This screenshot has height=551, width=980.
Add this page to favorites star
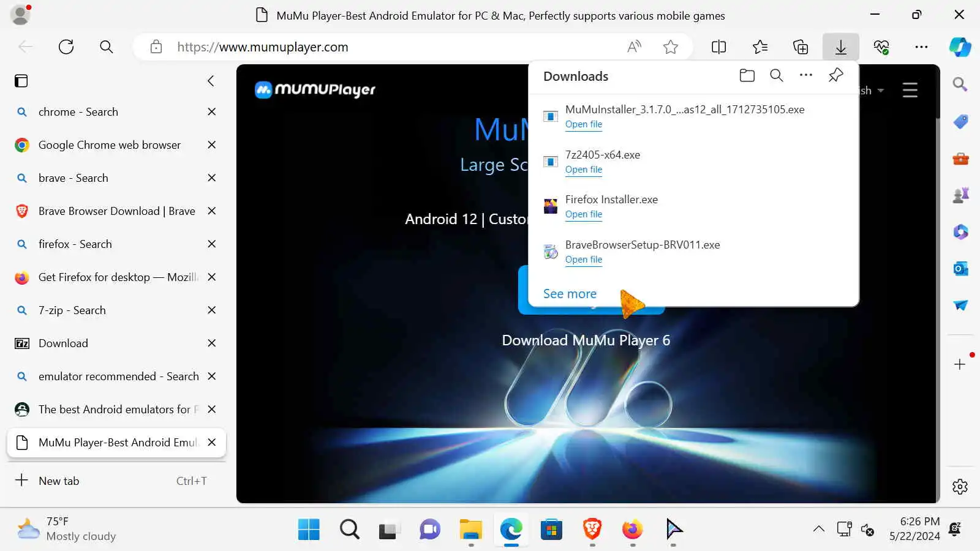[x=671, y=47]
